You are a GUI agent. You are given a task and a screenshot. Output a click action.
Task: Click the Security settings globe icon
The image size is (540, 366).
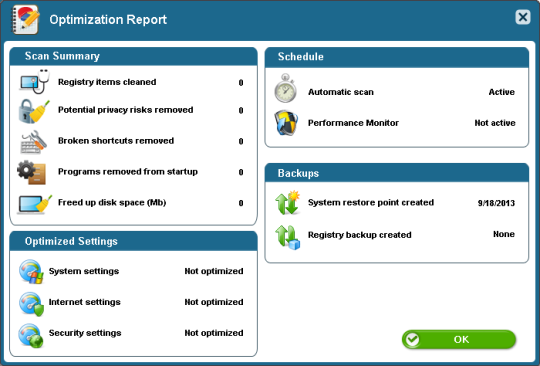click(x=31, y=335)
